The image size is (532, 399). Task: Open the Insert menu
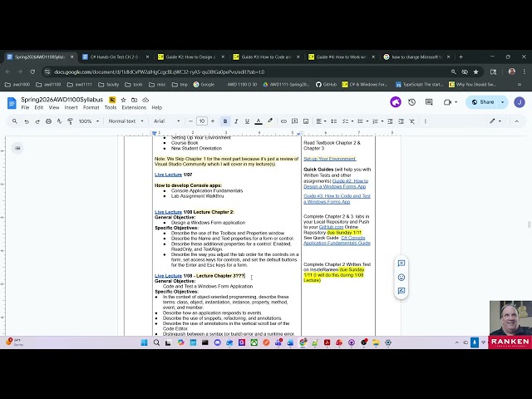click(71, 107)
